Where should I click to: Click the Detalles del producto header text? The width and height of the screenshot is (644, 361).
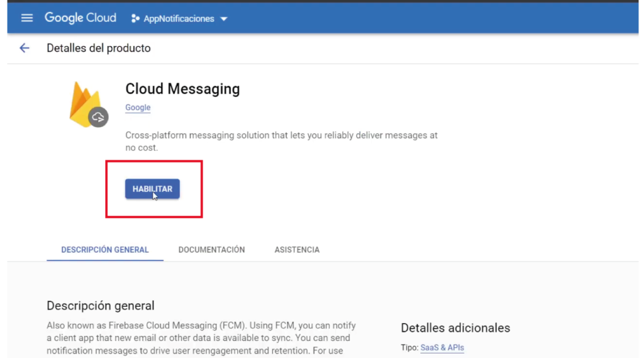coord(99,48)
